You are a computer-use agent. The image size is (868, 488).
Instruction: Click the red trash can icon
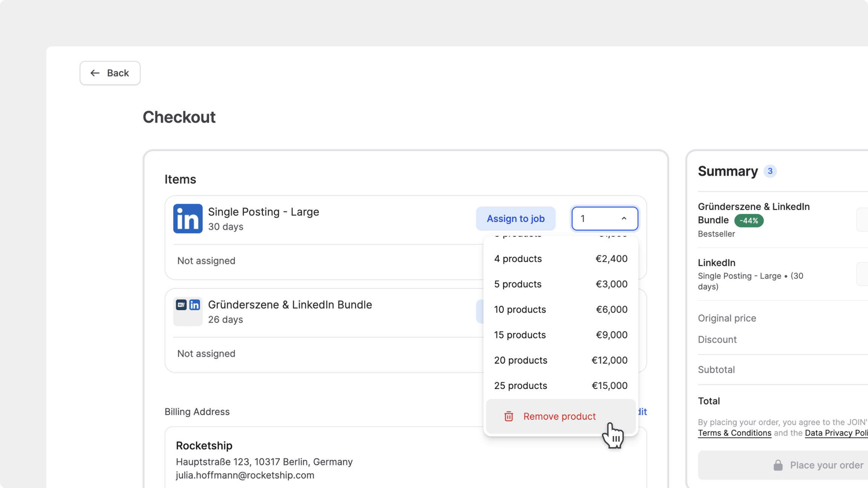click(x=509, y=416)
